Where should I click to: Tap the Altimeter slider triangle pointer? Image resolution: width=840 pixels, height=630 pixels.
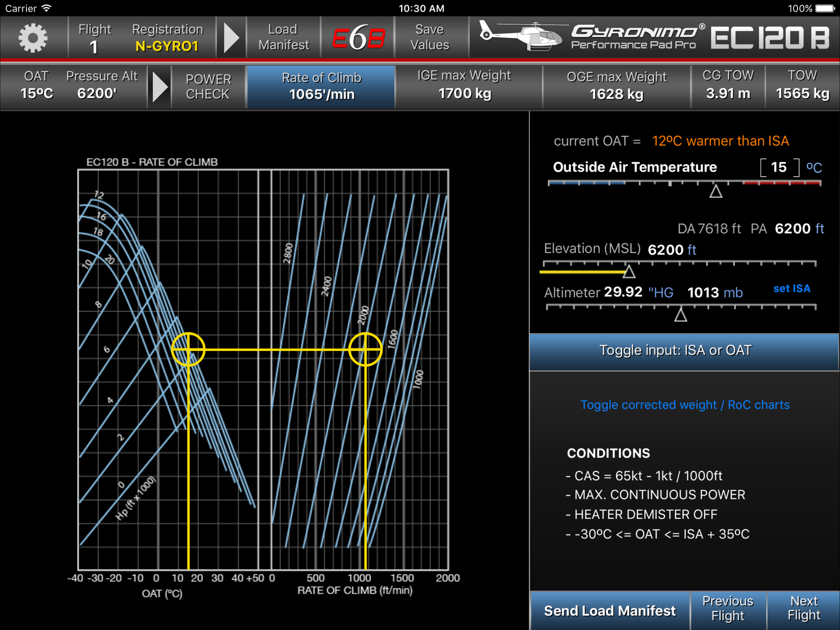(x=680, y=315)
